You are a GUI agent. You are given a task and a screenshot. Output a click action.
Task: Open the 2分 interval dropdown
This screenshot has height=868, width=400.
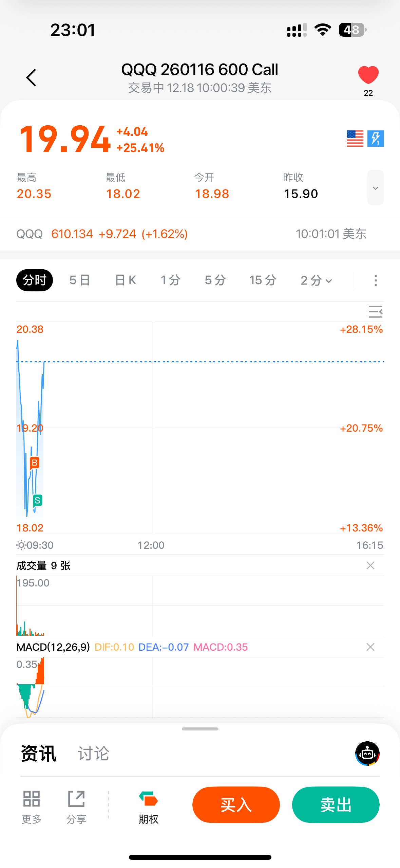click(316, 281)
